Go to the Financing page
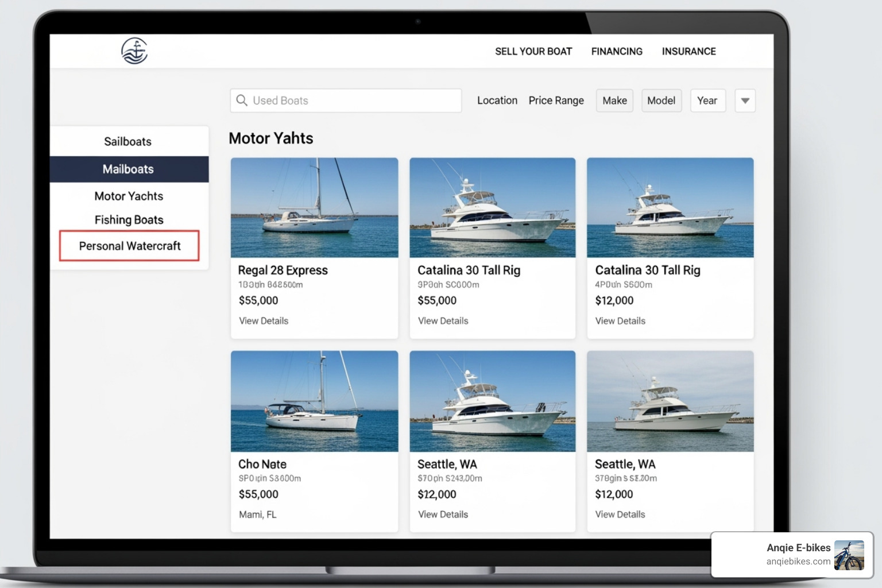This screenshot has width=882, height=588. (617, 52)
